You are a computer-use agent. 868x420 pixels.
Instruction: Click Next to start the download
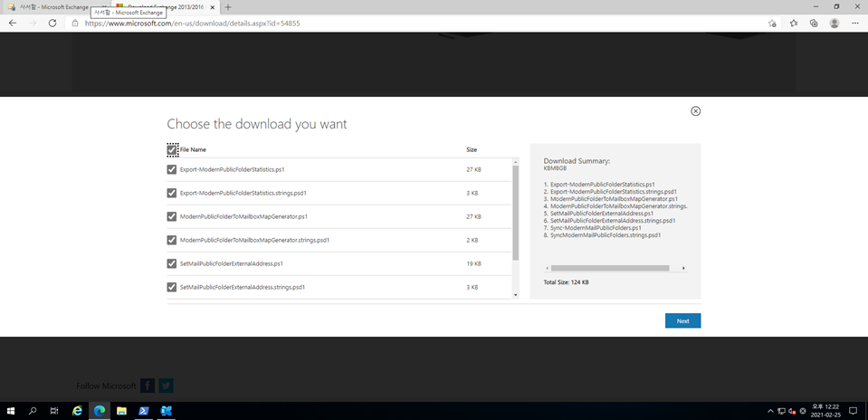[682, 321]
